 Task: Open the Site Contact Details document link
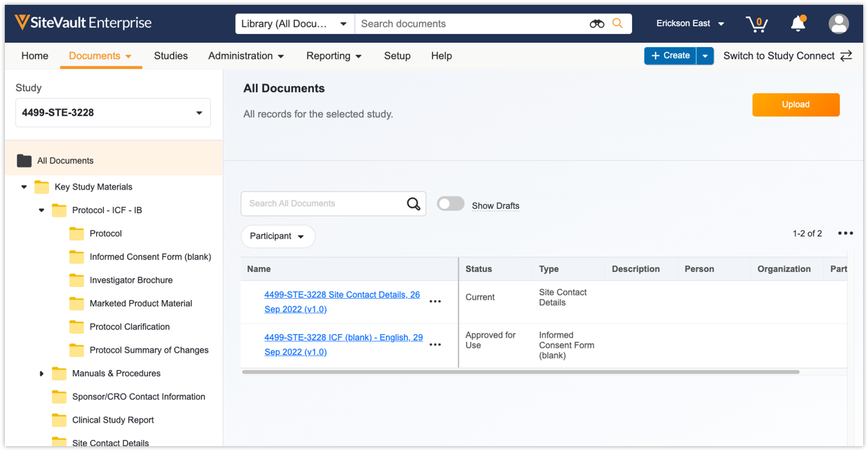[342, 302]
